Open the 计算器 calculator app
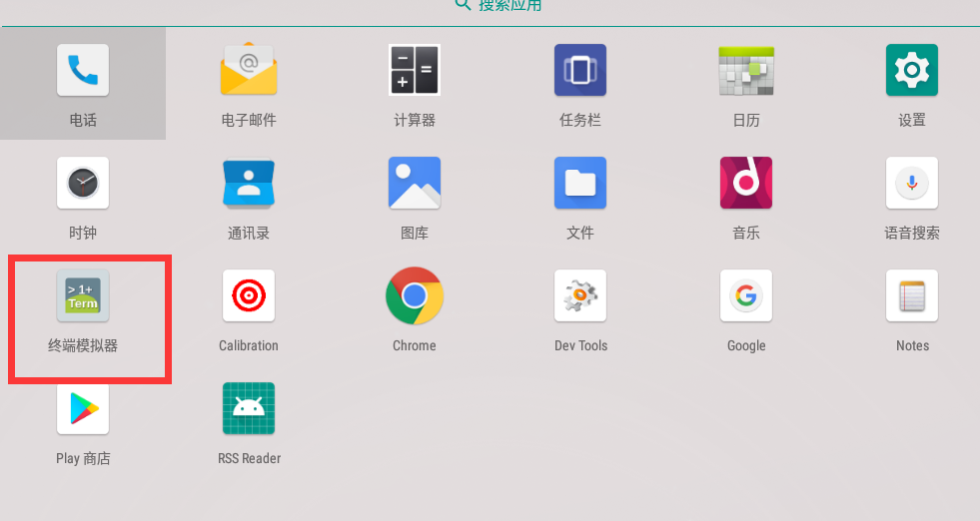This screenshot has height=521, width=980. click(415, 71)
